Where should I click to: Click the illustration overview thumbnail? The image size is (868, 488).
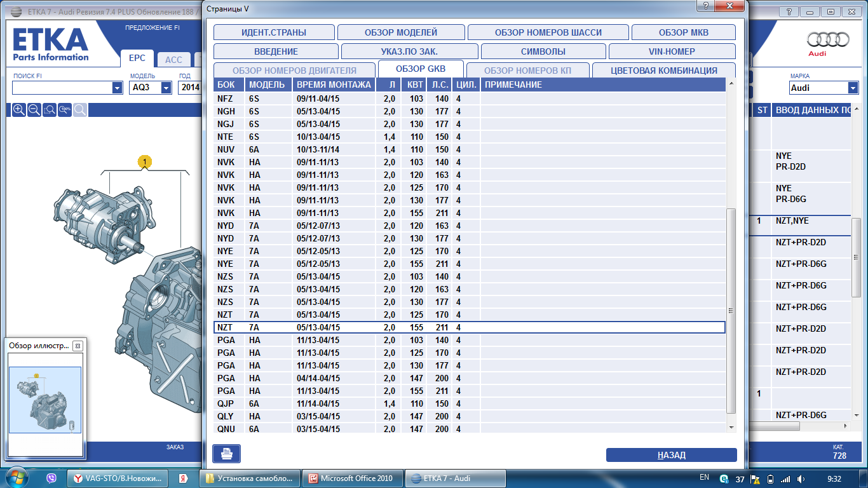coord(45,400)
